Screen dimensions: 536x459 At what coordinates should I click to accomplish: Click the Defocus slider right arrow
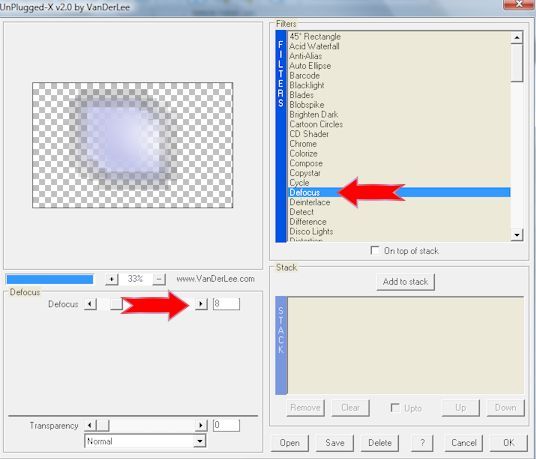pyautogui.click(x=201, y=304)
